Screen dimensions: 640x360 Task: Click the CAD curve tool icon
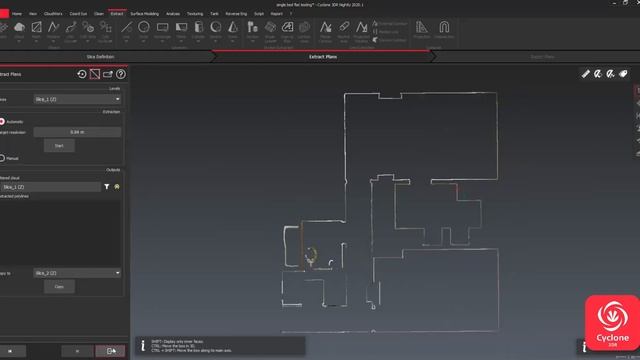point(71,27)
